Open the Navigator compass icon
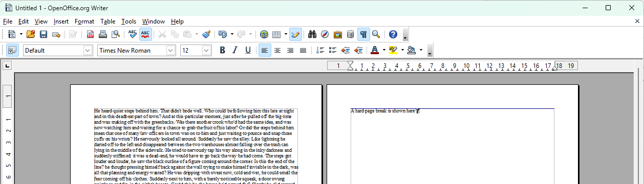The height and width of the screenshot is (184, 644). (325, 34)
